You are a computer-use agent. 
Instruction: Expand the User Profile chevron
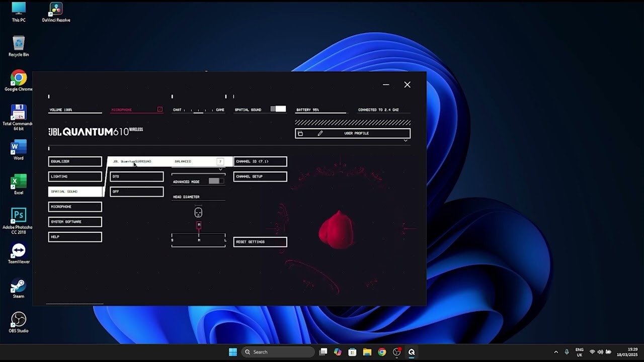406,141
